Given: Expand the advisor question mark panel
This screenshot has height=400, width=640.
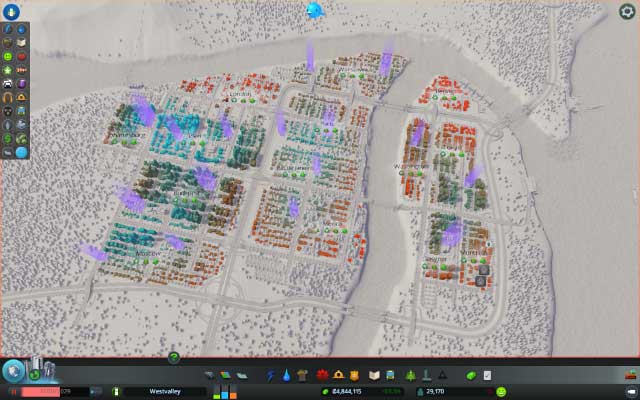Looking at the screenshot, I should coord(174,357).
